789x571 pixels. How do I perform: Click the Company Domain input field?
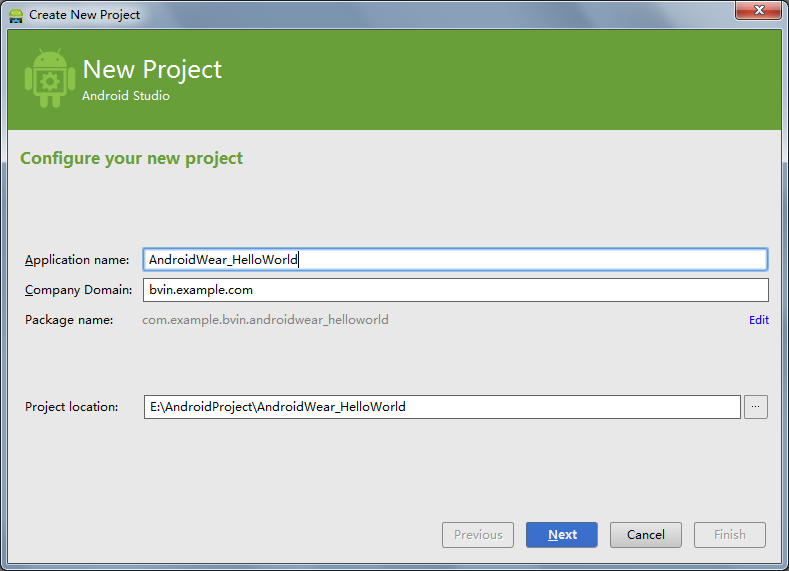point(455,290)
